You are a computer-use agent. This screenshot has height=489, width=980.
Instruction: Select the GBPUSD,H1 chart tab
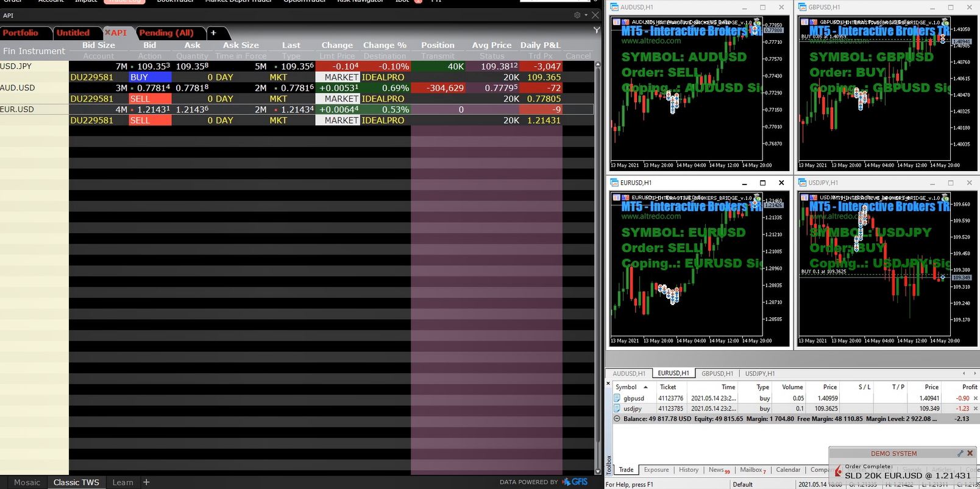(x=717, y=373)
